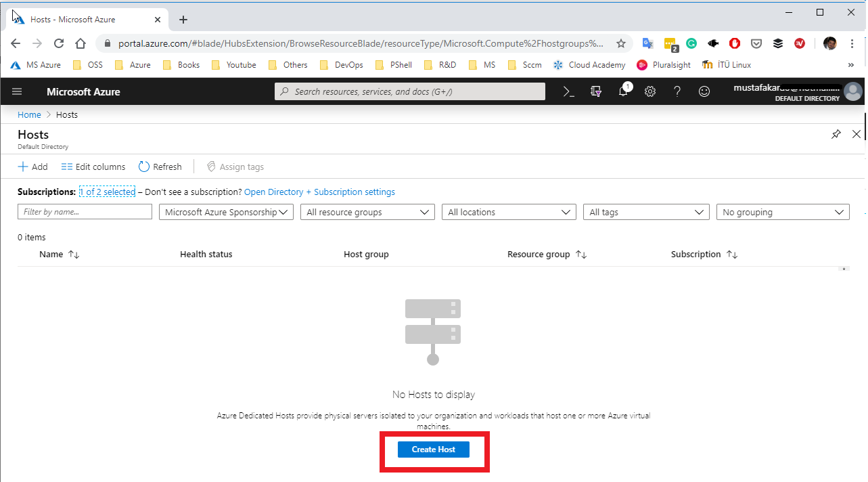Open the 1 of 2 selected subscriptions link
This screenshot has width=868, height=482.
tap(108, 192)
